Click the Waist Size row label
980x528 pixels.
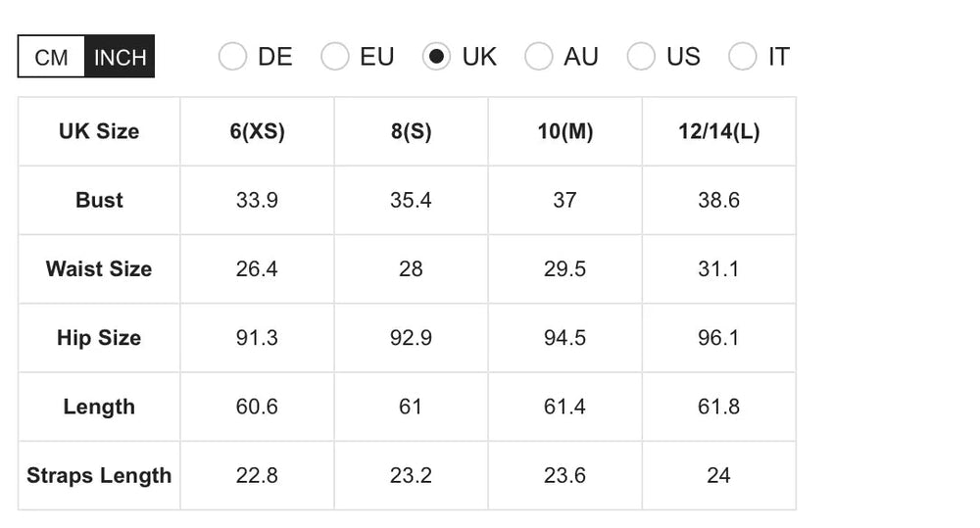point(99,268)
